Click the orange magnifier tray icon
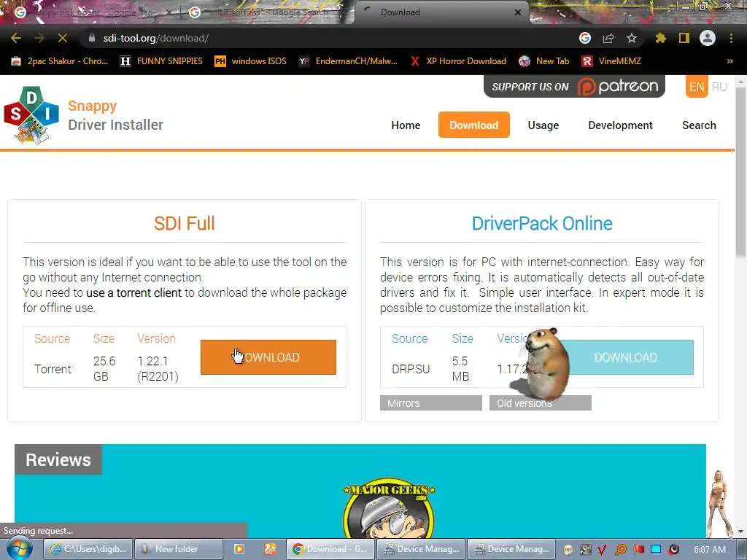This screenshot has height=560, width=747. pyautogui.click(x=620, y=550)
